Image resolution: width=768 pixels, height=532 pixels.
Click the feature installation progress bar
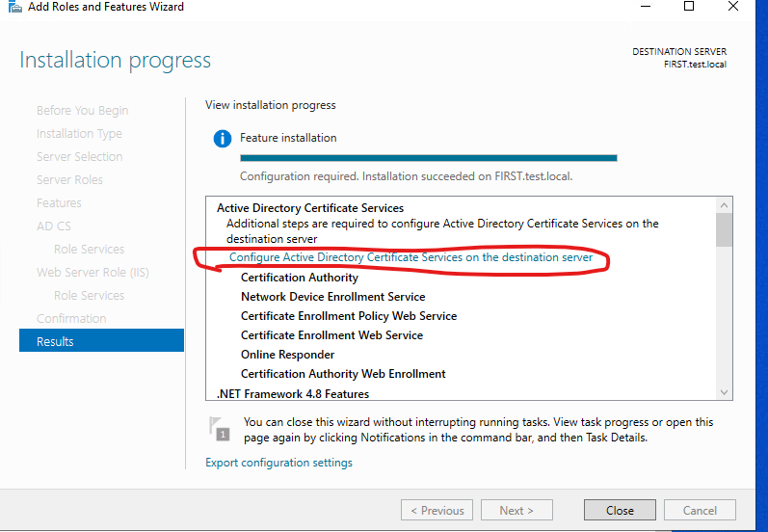click(429, 158)
